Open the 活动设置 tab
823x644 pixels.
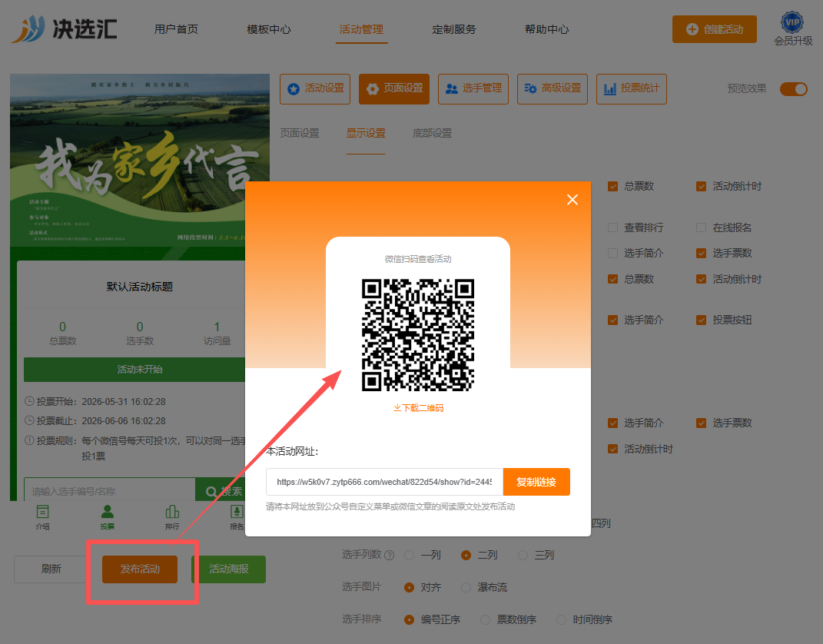click(x=315, y=88)
